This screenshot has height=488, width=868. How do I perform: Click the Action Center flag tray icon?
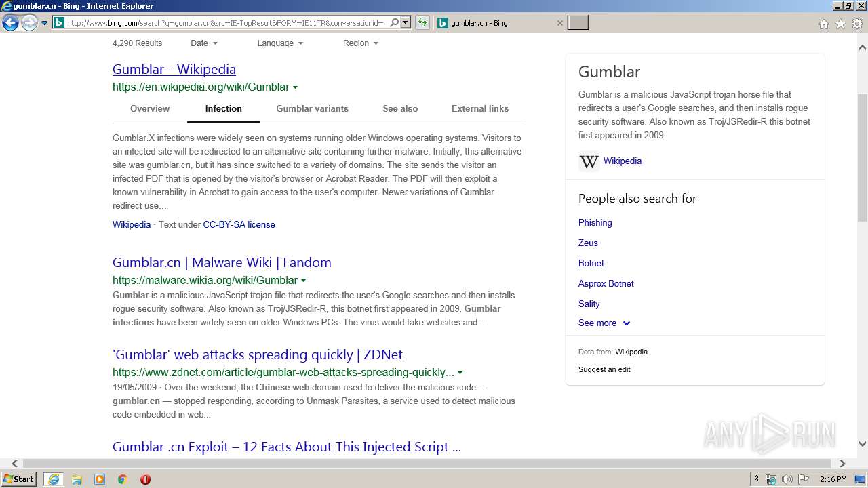804,479
